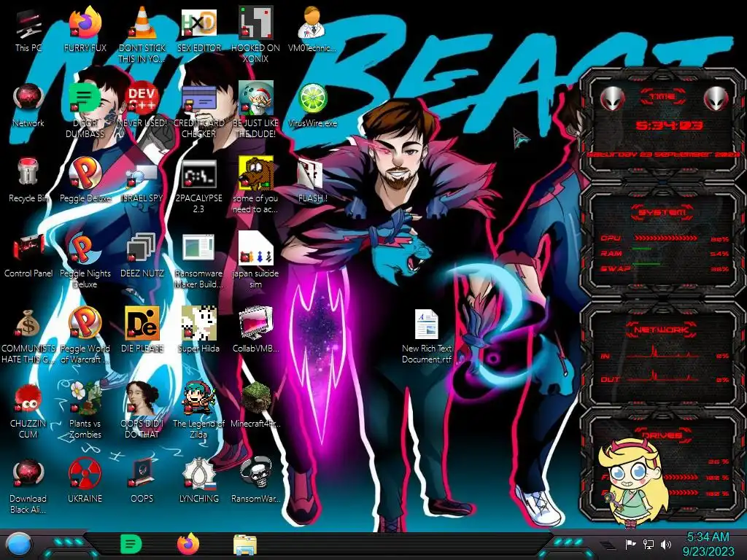Select the RansomWar skull icon
This screenshot has width=747, height=560.
255,473
